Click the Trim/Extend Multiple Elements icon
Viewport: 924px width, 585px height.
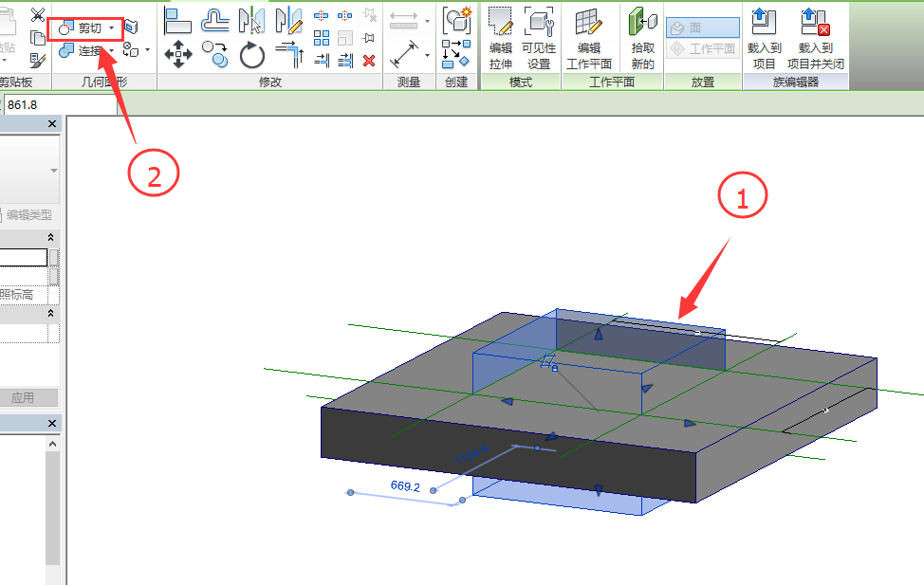pyautogui.click(x=346, y=60)
